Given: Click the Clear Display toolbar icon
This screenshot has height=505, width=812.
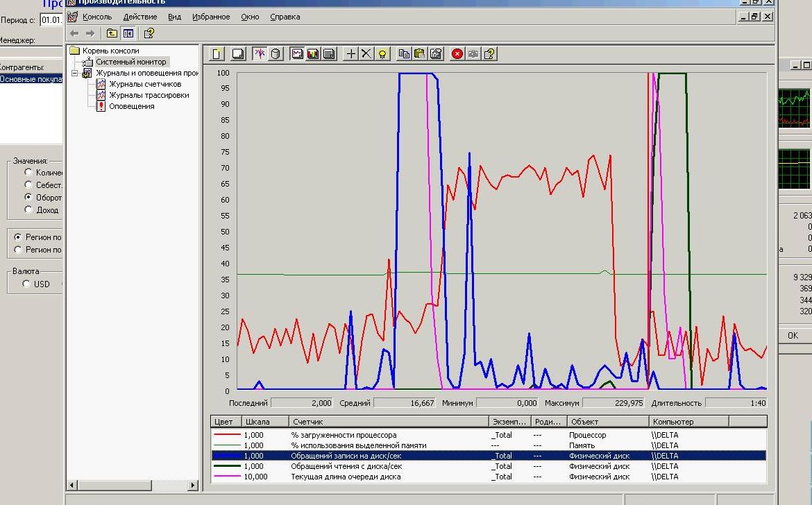Looking at the screenshot, I should [237, 54].
